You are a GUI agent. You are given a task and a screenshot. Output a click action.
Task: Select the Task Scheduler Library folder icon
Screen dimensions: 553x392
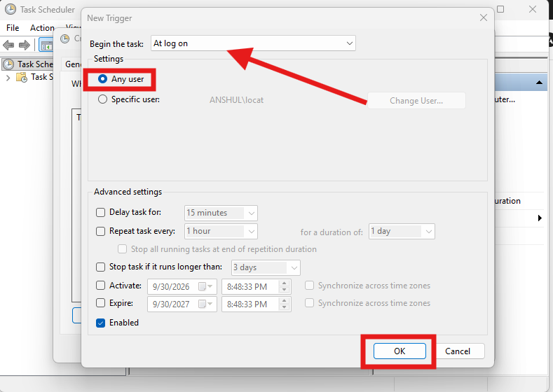coord(22,77)
